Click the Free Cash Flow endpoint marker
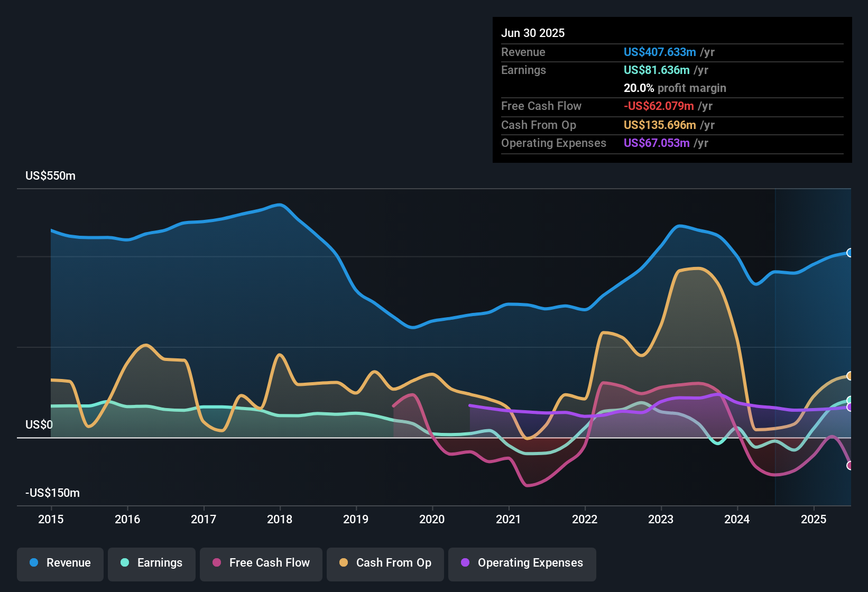Viewport: 868px width, 592px height. point(850,466)
